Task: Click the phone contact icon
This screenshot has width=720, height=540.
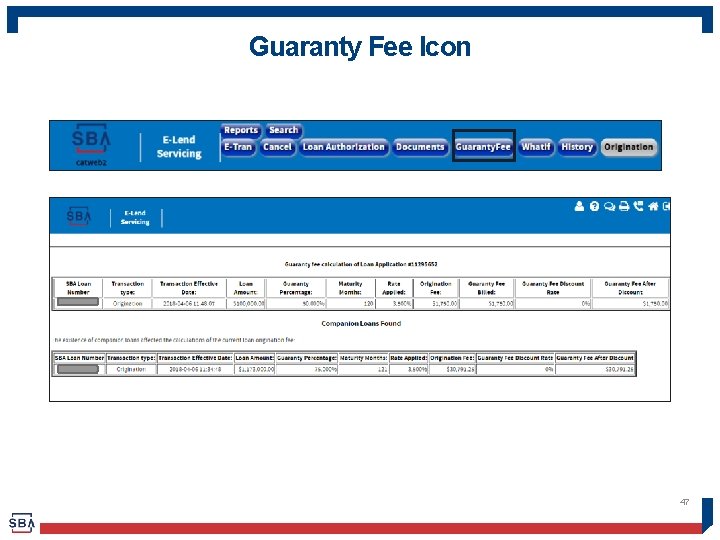Action: (638, 206)
